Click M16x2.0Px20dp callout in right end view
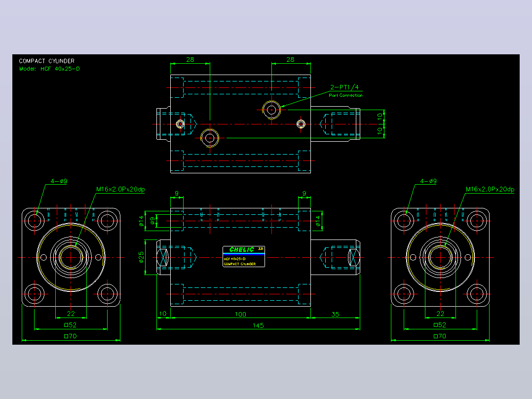The height and width of the screenshot is (399, 532). (490, 189)
